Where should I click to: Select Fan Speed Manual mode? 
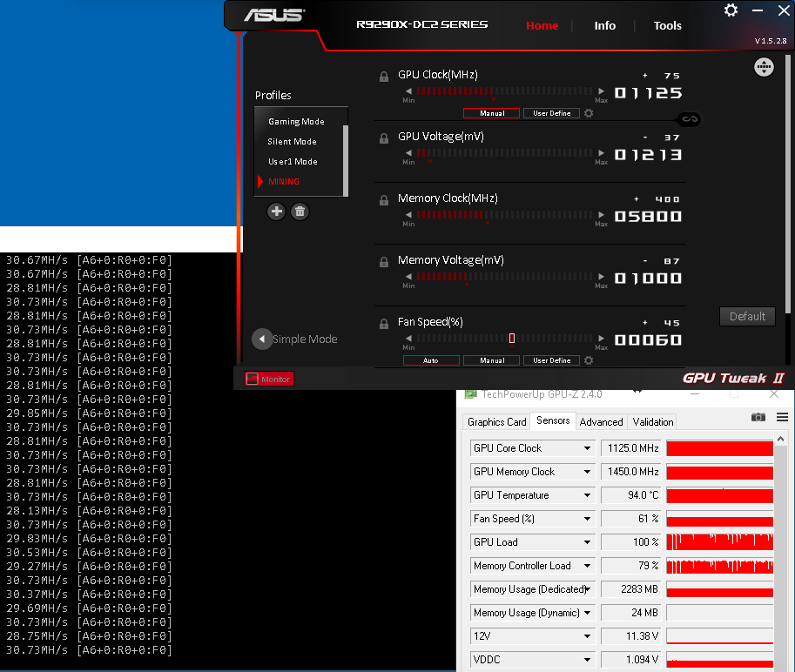click(x=491, y=360)
